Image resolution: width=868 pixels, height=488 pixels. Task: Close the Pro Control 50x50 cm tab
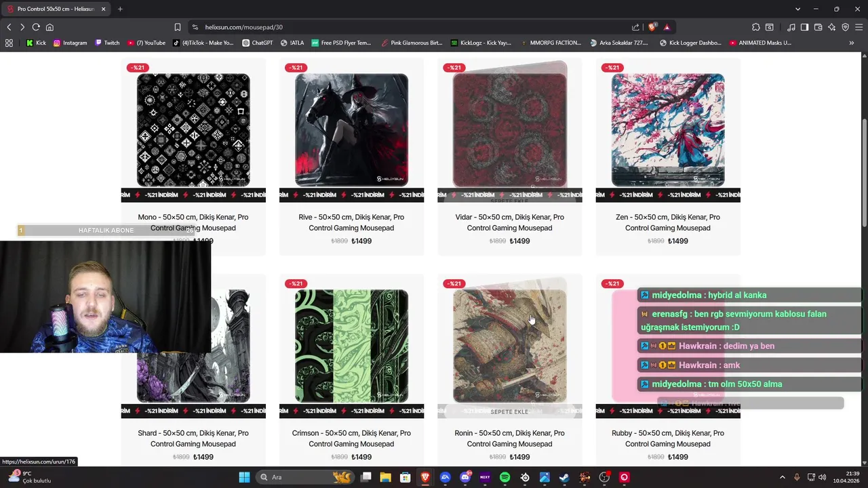(104, 9)
